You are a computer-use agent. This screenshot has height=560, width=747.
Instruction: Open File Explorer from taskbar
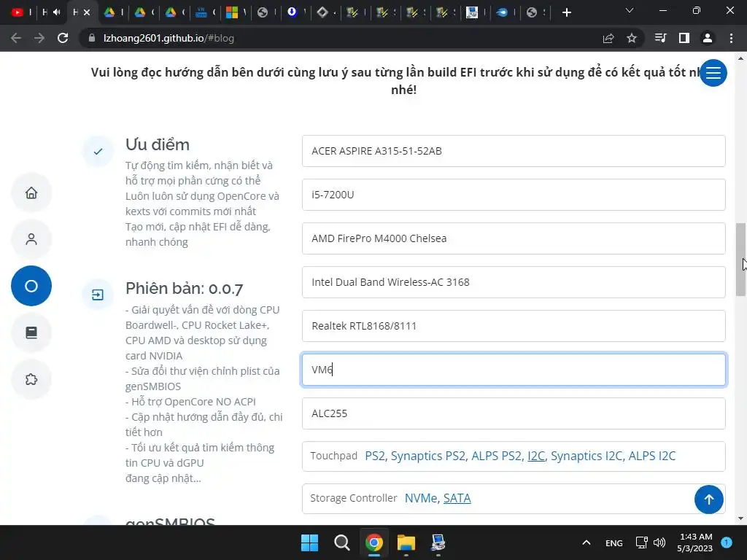[406, 542]
